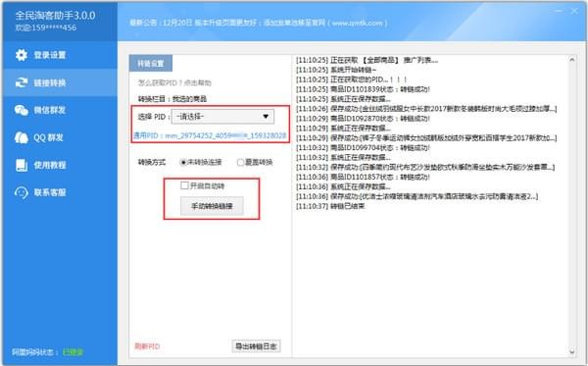Click the green 已登录 status text

click(x=73, y=352)
